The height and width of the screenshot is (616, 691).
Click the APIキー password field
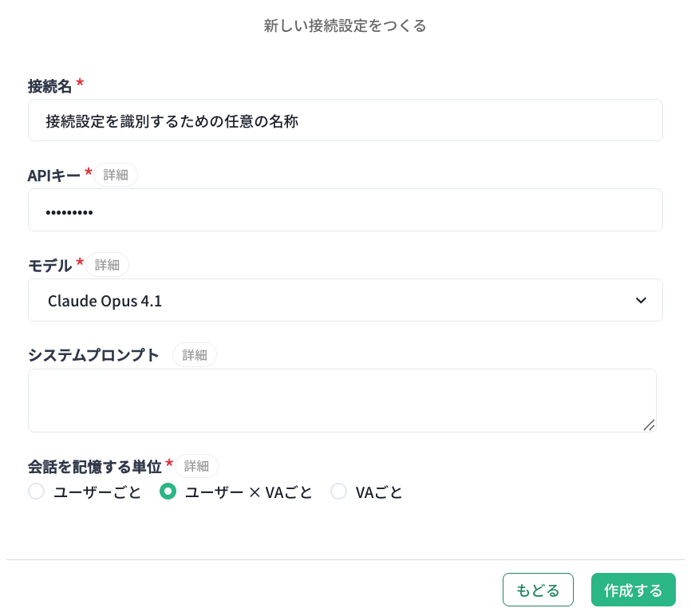345,211
